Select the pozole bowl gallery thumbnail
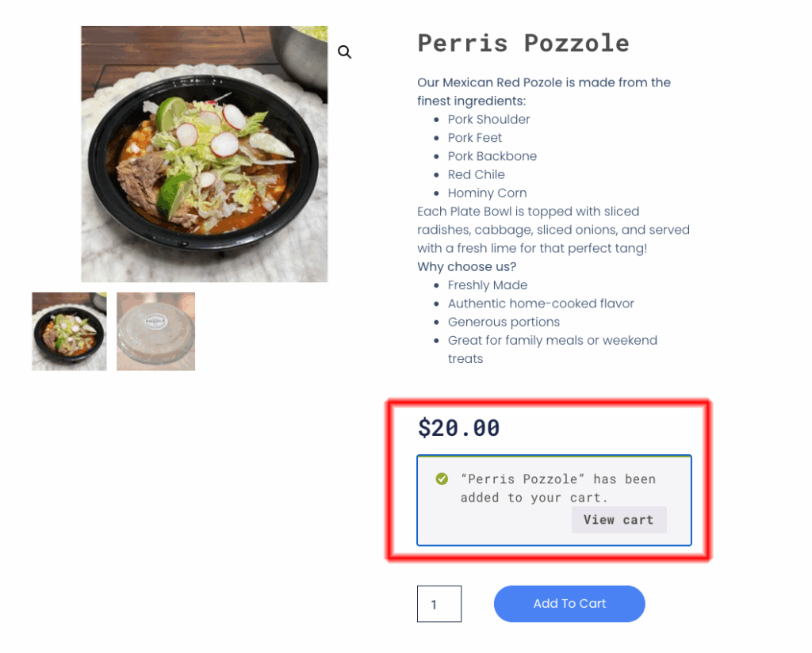This screenshot has height=653, width=812. 69,331
